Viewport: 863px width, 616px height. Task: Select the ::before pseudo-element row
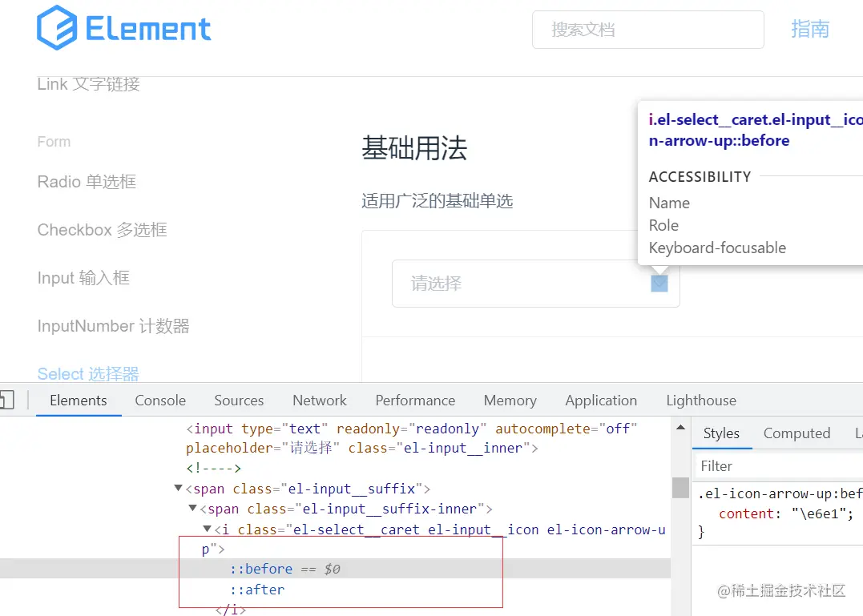click(x=335, y=569)
